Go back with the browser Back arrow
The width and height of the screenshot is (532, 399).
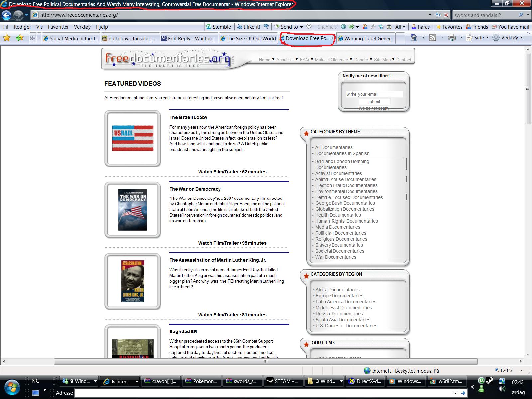coord(7,15)
